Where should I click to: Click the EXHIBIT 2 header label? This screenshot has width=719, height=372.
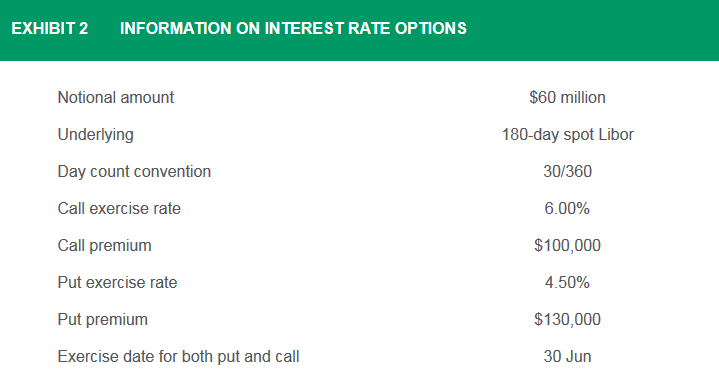[x=50, y=28]
